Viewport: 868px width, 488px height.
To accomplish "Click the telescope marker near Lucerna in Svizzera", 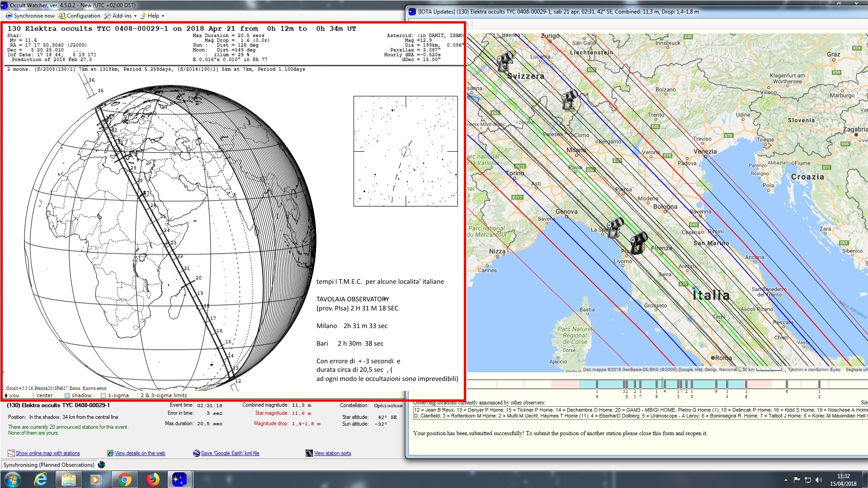I will click(x=505, y=61).
